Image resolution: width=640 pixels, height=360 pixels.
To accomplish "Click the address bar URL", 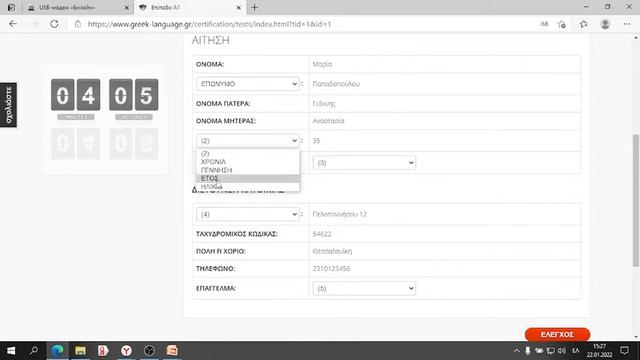I will tap(209, 24).
